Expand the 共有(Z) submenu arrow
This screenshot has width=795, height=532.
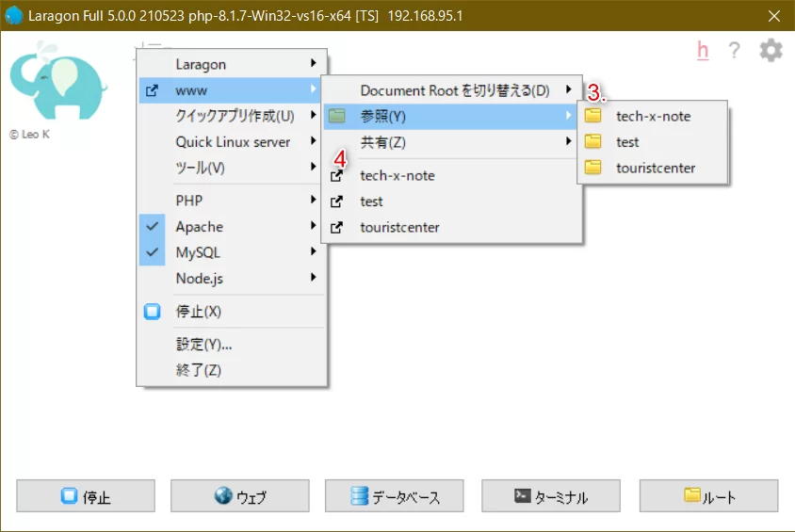[x=569, y=141]
